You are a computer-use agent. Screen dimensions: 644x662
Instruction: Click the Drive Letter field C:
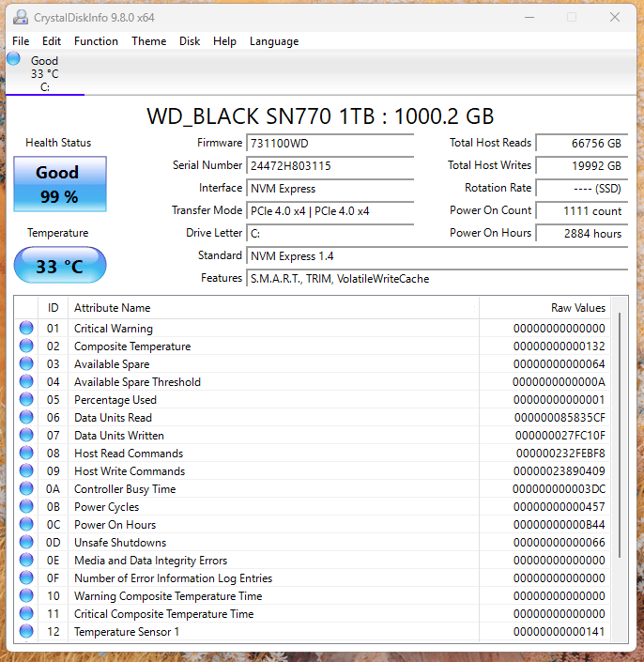point(330,233)
